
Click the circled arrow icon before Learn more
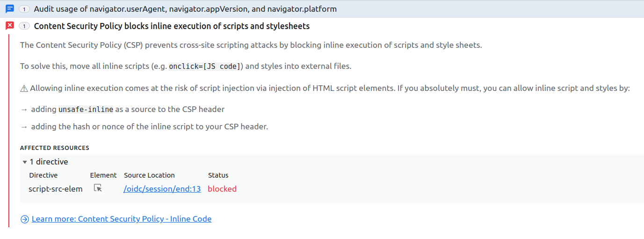24,219
